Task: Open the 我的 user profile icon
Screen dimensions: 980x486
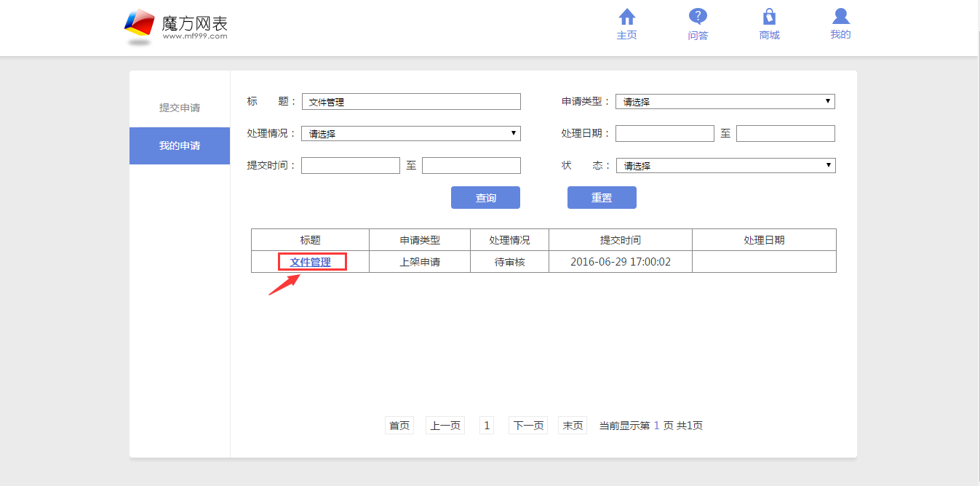Action: click(x=840, y=17)
